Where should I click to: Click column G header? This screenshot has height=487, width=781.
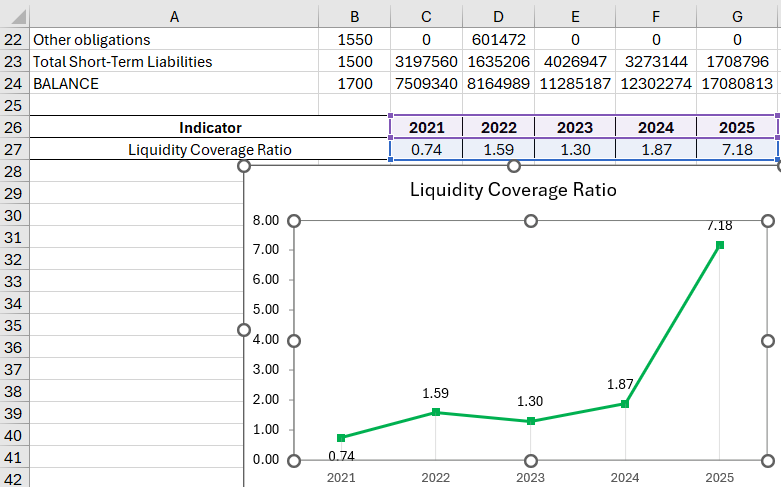click(737, 15)
